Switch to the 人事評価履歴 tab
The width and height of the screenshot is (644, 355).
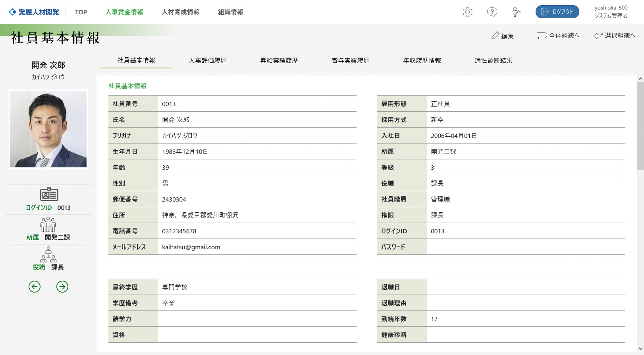pyautogui.click(x=208, y=60)
